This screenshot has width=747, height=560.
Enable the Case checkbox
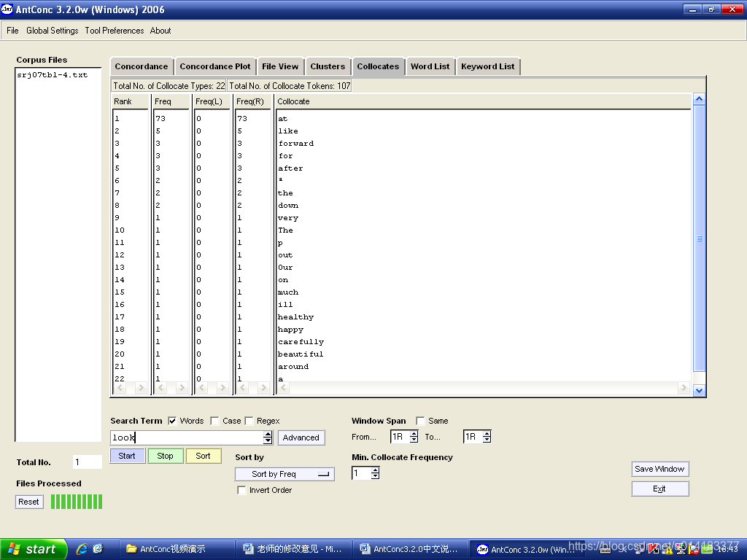click(x=214, y=421)
